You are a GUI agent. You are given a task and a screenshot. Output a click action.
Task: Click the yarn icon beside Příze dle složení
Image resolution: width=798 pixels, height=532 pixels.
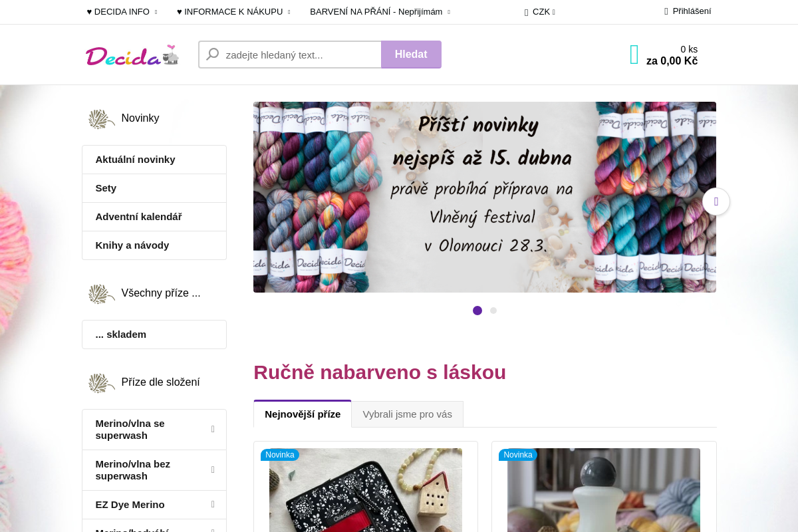pos(102,382)
